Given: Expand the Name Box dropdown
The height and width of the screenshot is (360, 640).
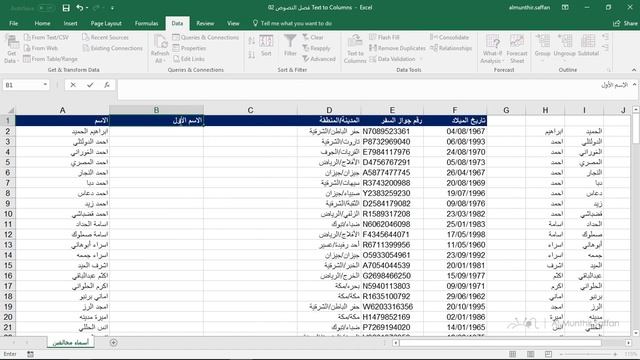Looking at the screenshot, I should (45, 85).
